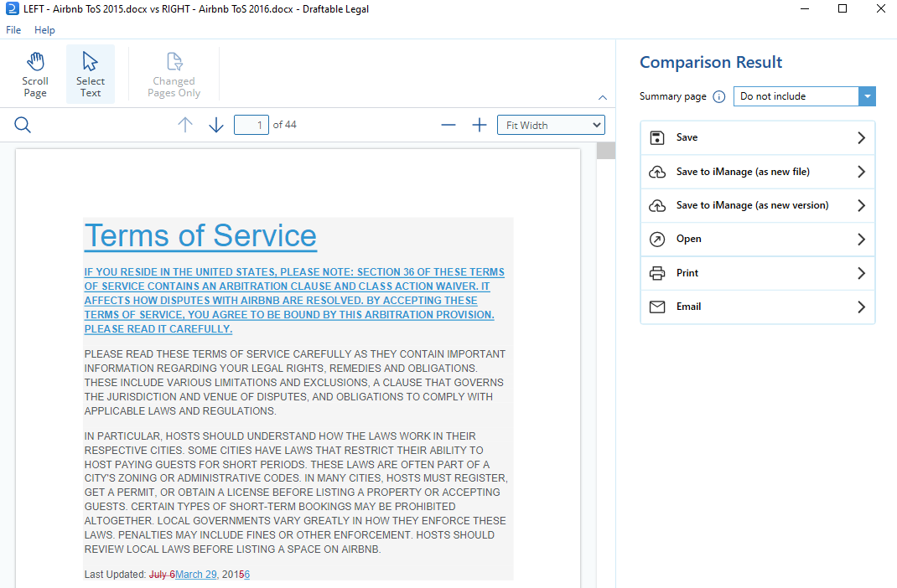Activate the Select Text cursor tool
This screenshot has height=588, width=897.
click(x=91, y=75)
